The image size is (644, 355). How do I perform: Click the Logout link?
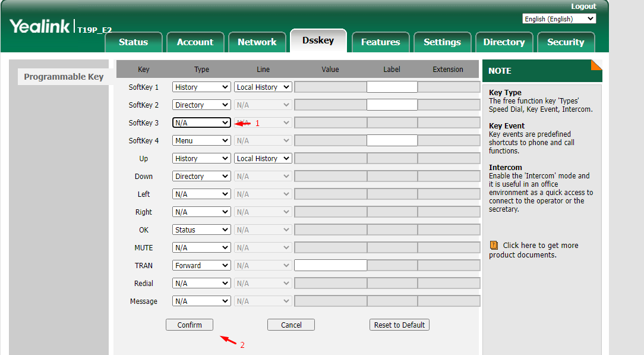click(x=583, y=6)
